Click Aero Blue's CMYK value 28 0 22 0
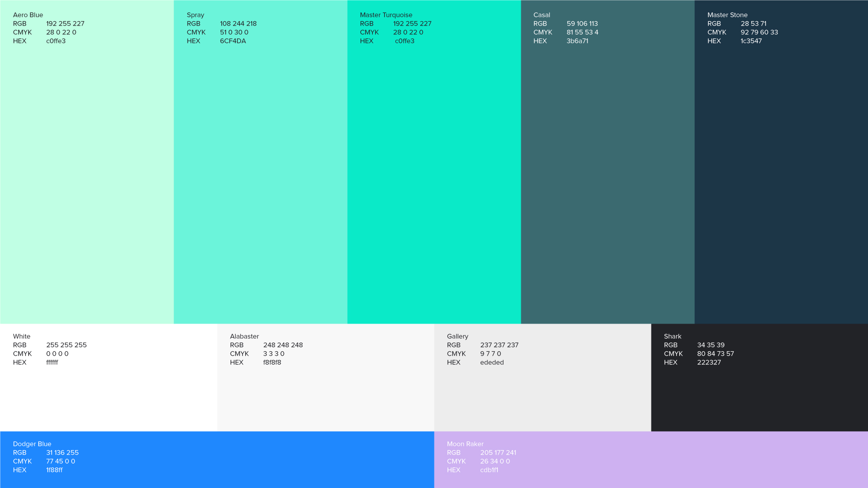This screenshot has height=488, width=868. (x=61, y=32)
